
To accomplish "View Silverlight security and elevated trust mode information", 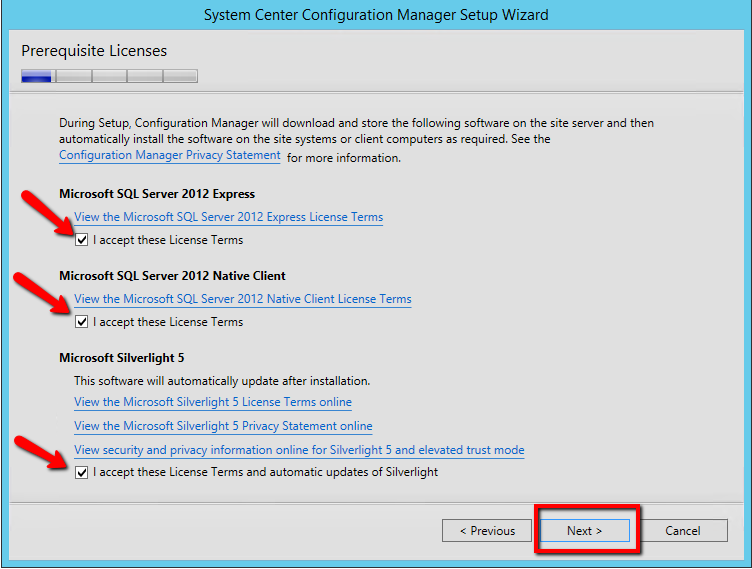I will pos(299,450).
